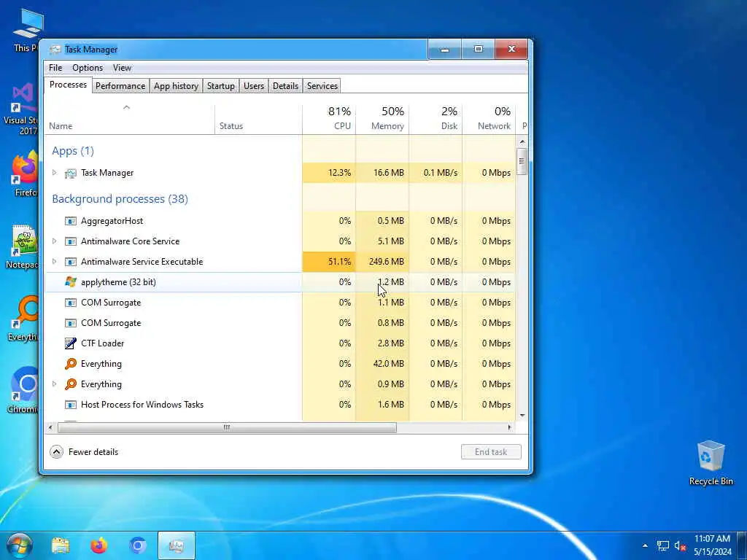Click the applytheme Windows flag icon
Viewport: 747px width, 560px height.
(x=71, y=282)
